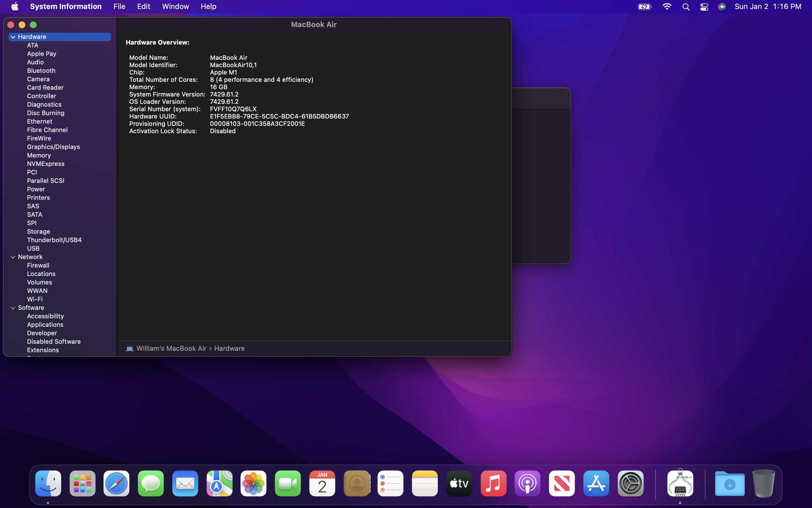Image resolution: width=812 pixels, height=508 pixels.
Task: Open the Help menu
Action: (x=208, y=7)
